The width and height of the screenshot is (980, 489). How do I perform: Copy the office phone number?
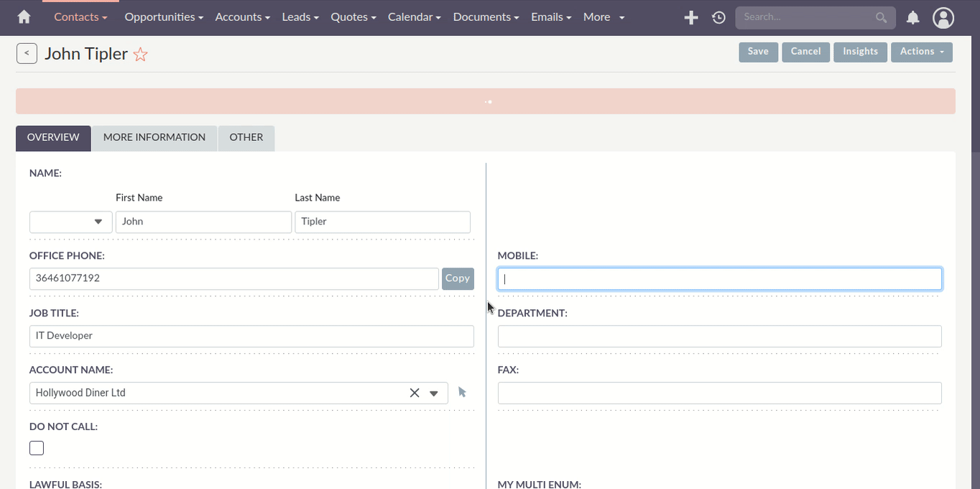click(458, 278)
